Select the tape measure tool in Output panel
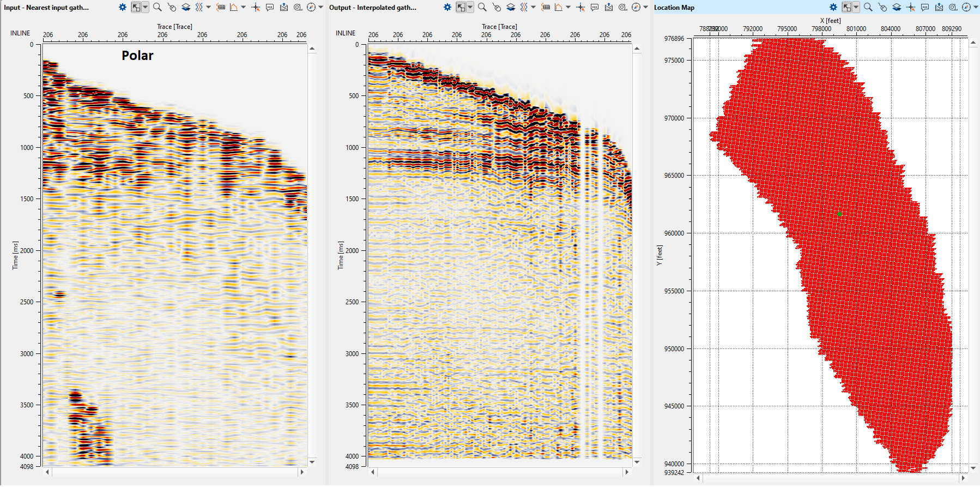This screenshot has height=487, width=980. coord(623,7)
